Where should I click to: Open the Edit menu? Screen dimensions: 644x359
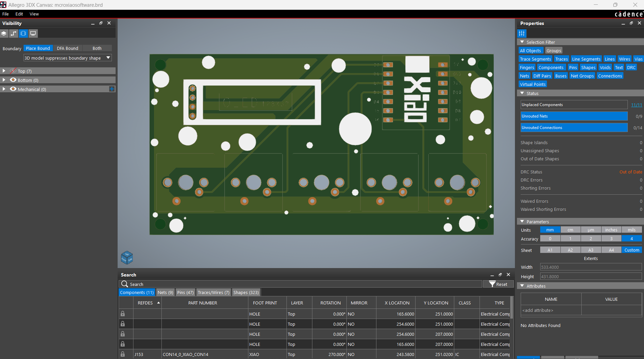pyautogui.click(x=19, y=14)
